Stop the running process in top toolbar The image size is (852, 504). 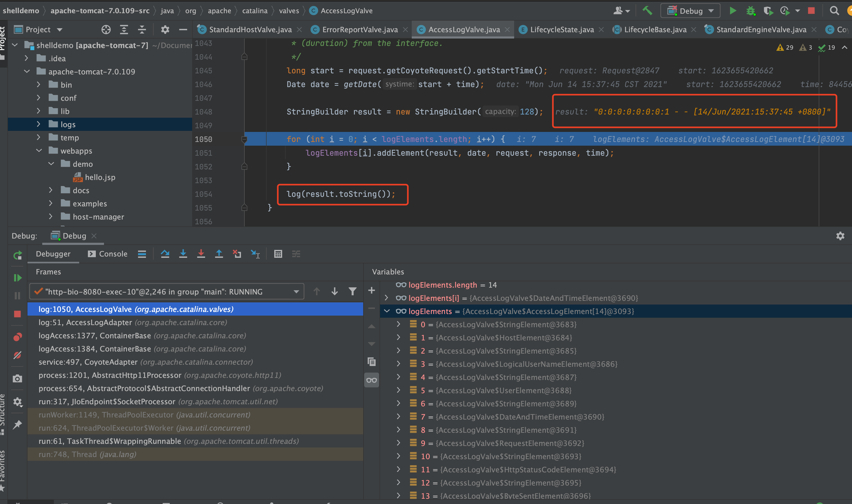click(x=811, y=11)
